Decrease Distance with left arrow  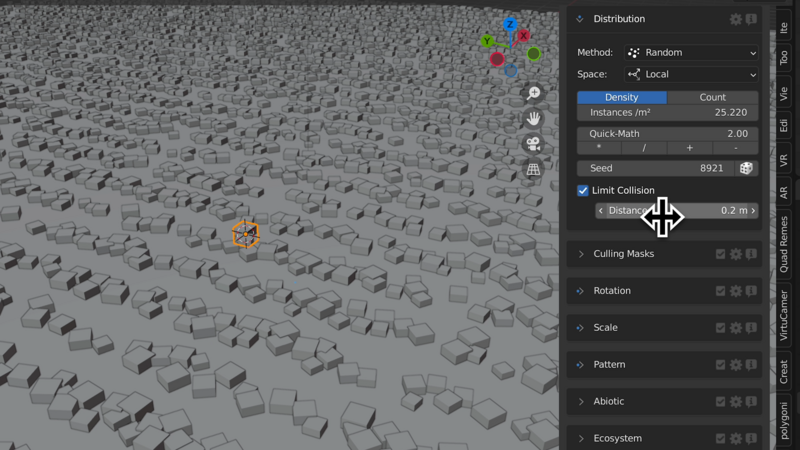tap(601, 211)
